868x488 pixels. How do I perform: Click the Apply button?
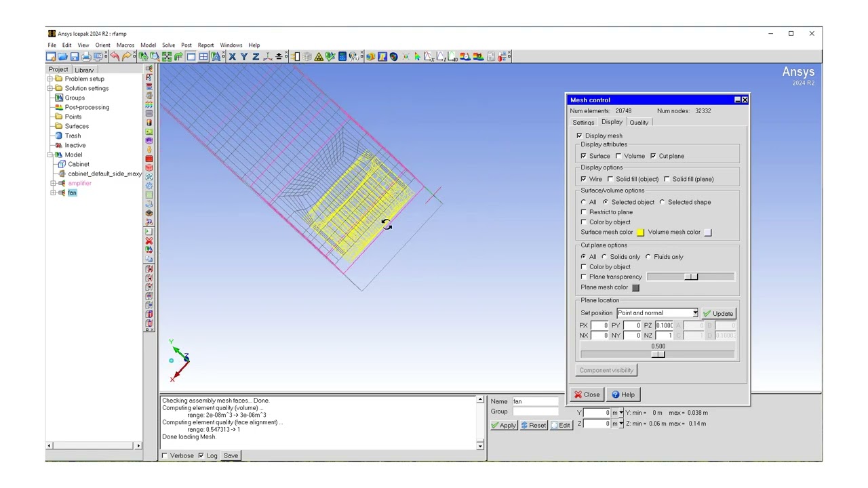click(x=503, y=426)
